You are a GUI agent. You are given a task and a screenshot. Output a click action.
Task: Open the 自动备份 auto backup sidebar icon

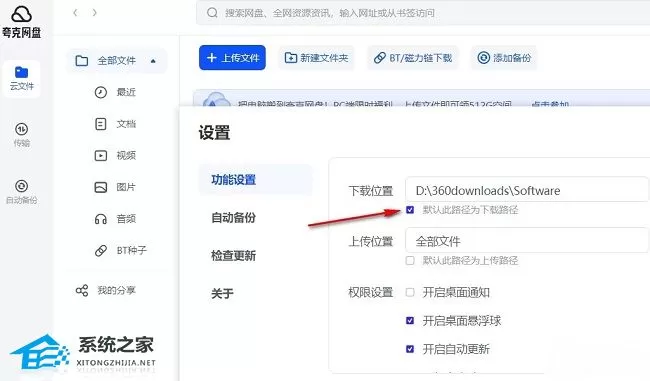point(22,186)
